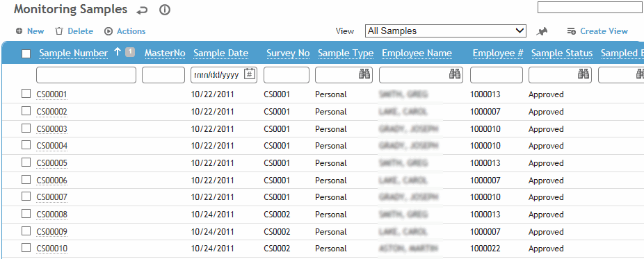Click survey number CS0002 in row CS00008
The width and height of the screenshot is (644, 259).
[277, 215]
